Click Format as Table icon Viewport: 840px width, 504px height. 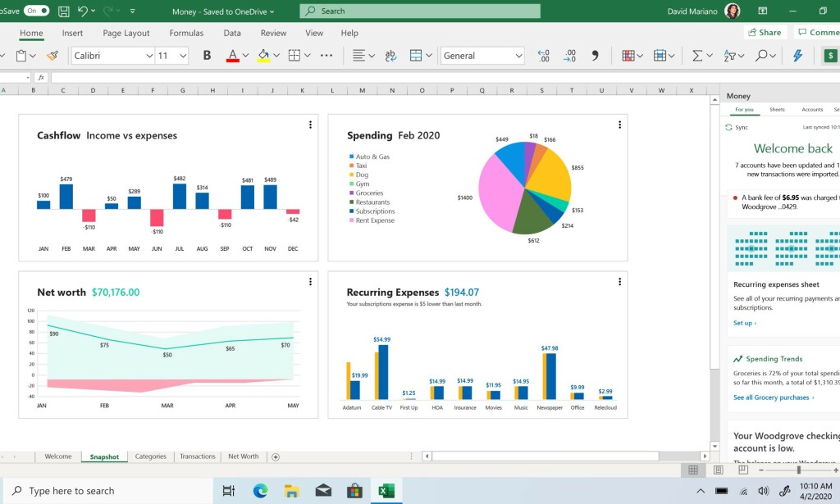pyautogui.click(x=660, y=56)
